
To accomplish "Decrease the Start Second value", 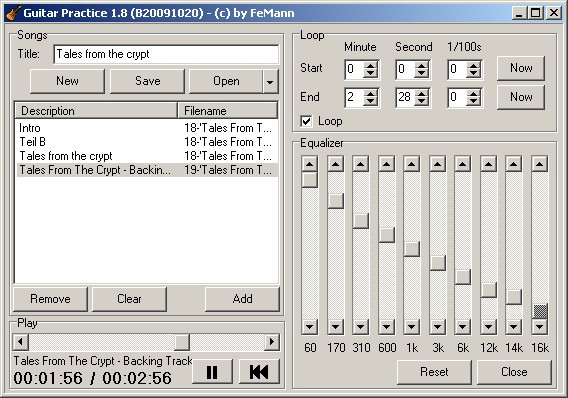I will [x=421, y=73].
